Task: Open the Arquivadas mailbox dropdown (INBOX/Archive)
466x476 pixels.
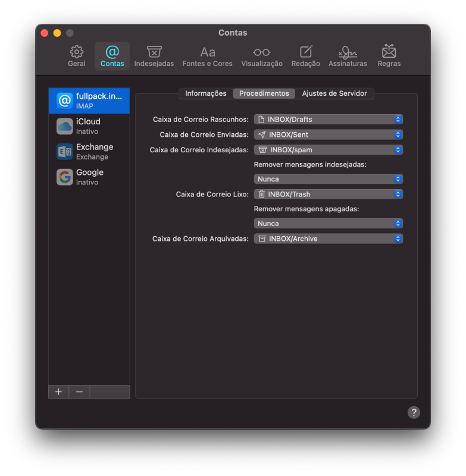Action: click(x=328, y=239)
